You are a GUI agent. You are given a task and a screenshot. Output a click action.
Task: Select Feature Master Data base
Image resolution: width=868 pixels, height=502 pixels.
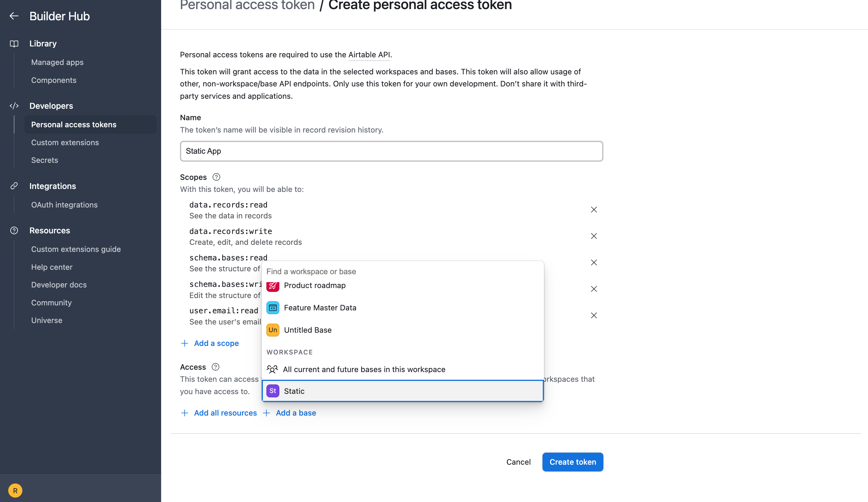point(320,308)
